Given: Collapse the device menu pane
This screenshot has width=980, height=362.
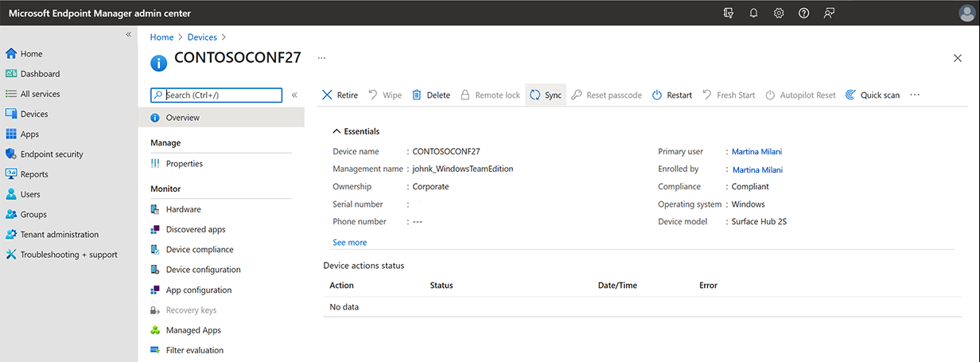Looking at the screenshot, I should click(294, 95).
